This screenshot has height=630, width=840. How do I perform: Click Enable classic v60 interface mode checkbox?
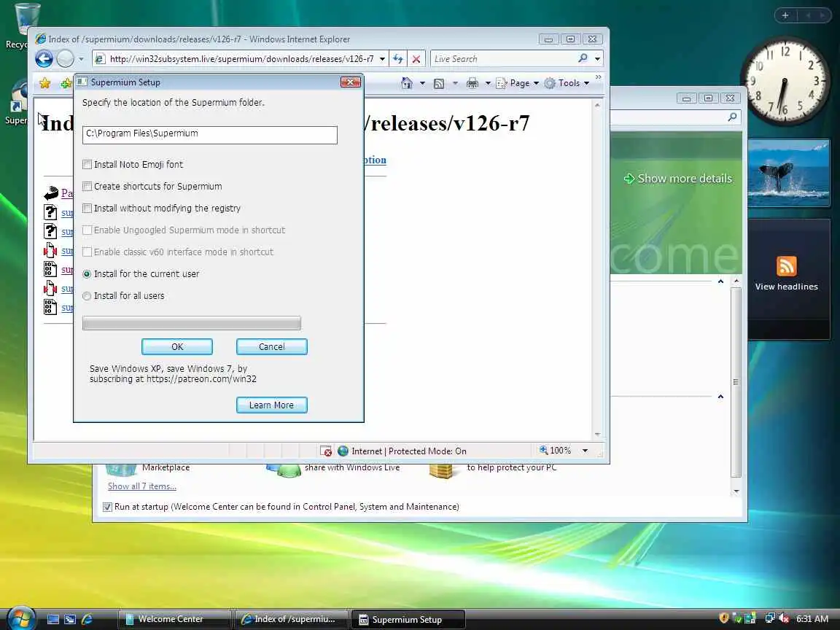point(87,252)
